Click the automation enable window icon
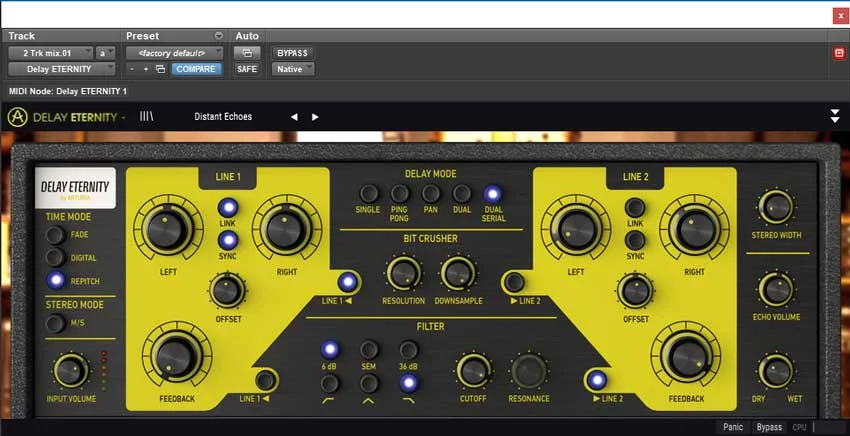 (247, 53)
